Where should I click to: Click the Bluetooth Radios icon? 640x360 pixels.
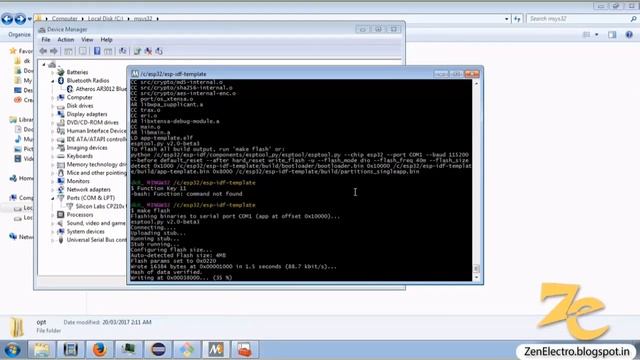pos(61,80)
